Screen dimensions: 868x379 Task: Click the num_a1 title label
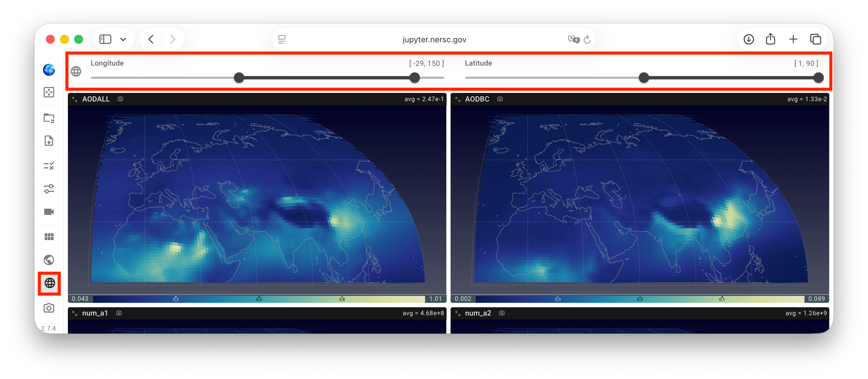[95, 313]
